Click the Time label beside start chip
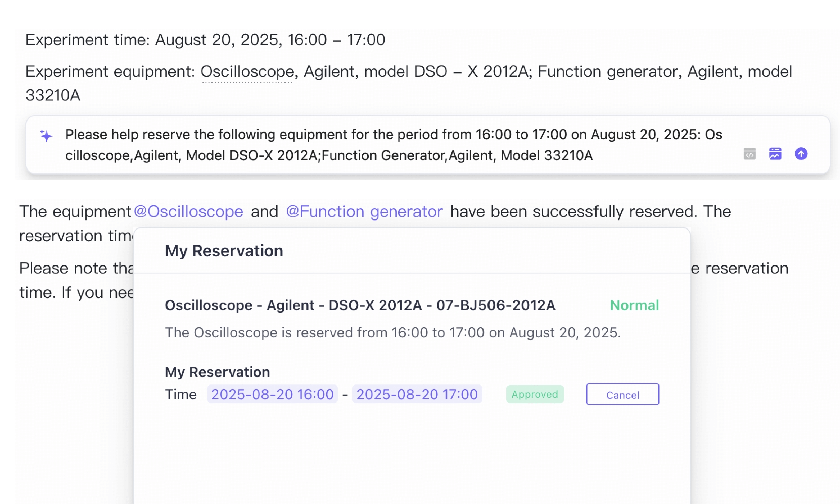Image resolution: width=840 pixels, height=504 pixels. (181, 395)
